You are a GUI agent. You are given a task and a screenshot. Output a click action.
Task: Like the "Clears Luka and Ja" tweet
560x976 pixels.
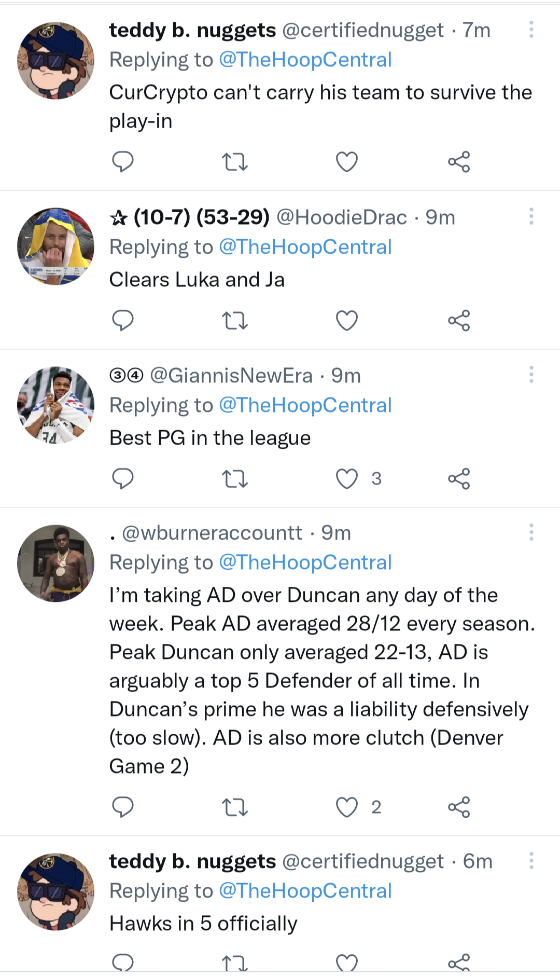click(x=347, y=321)
